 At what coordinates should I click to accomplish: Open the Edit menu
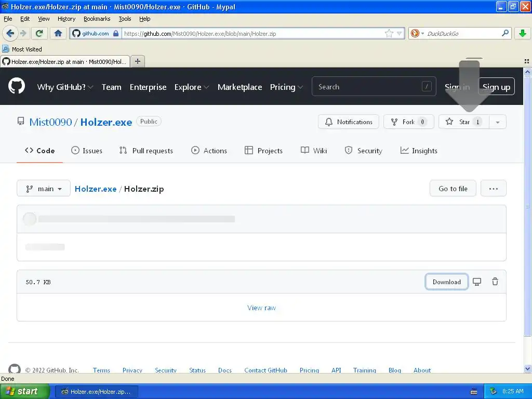(x=25, y=19)
